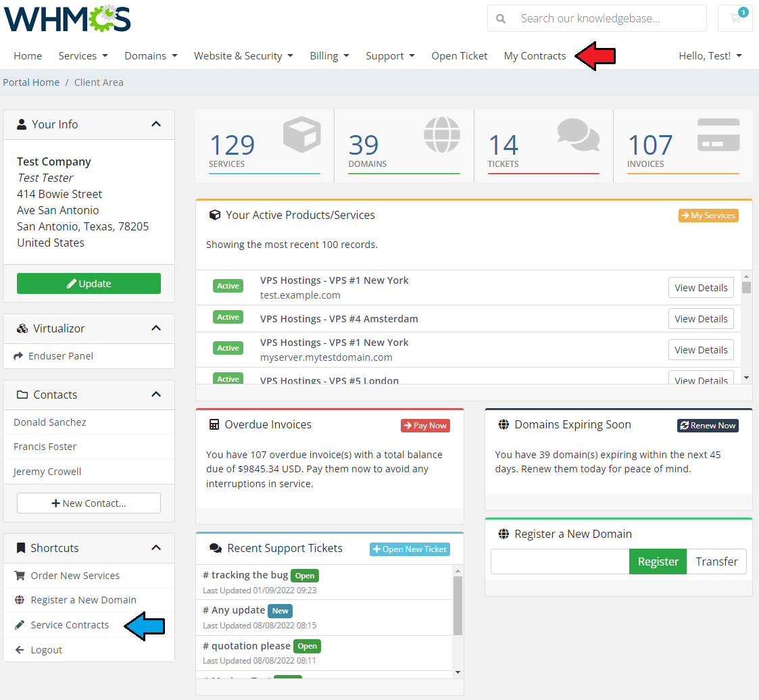Click the knowledgebase search magnifier icon
This screenshot has height=700, width=759.
coord(501,19)
